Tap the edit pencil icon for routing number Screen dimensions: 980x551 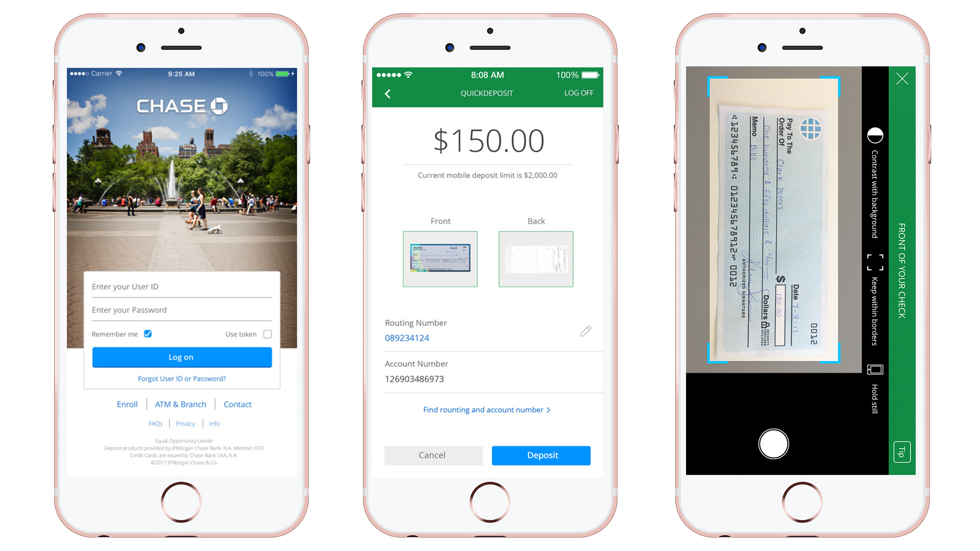[584, 330]
